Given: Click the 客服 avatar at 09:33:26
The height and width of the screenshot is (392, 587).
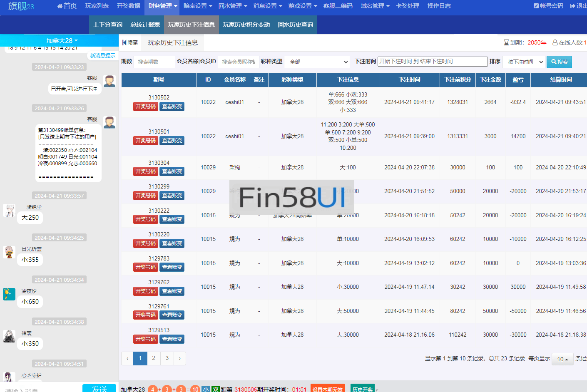Looking at the screenshot, I should pyautogui.click(x=109, y=122).
